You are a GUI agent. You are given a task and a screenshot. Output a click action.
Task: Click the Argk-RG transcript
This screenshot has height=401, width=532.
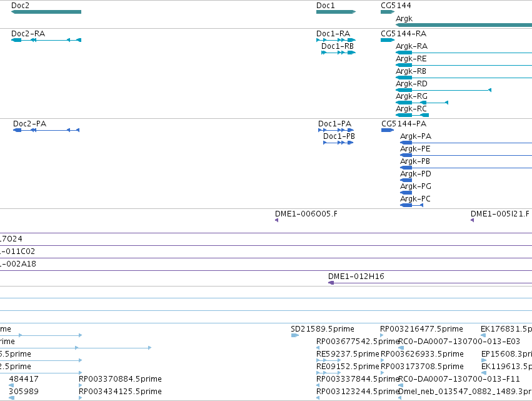tap(422, 103)
